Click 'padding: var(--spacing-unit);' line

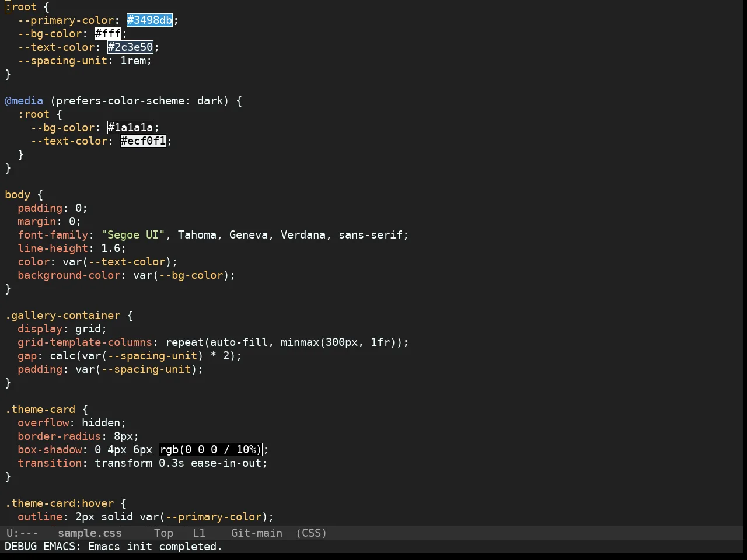tap(110, 369)
